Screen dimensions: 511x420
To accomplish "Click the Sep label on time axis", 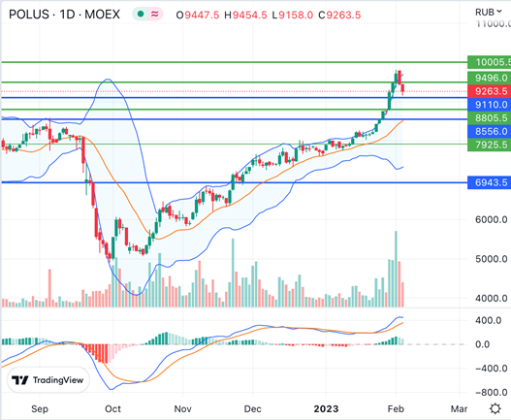I will coord(40,409).
